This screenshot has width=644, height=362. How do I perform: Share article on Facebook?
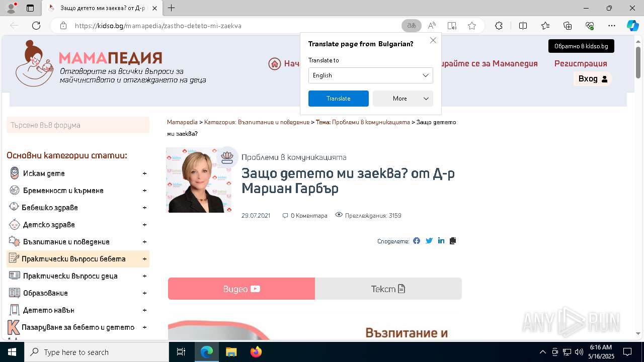click(417, 241)
